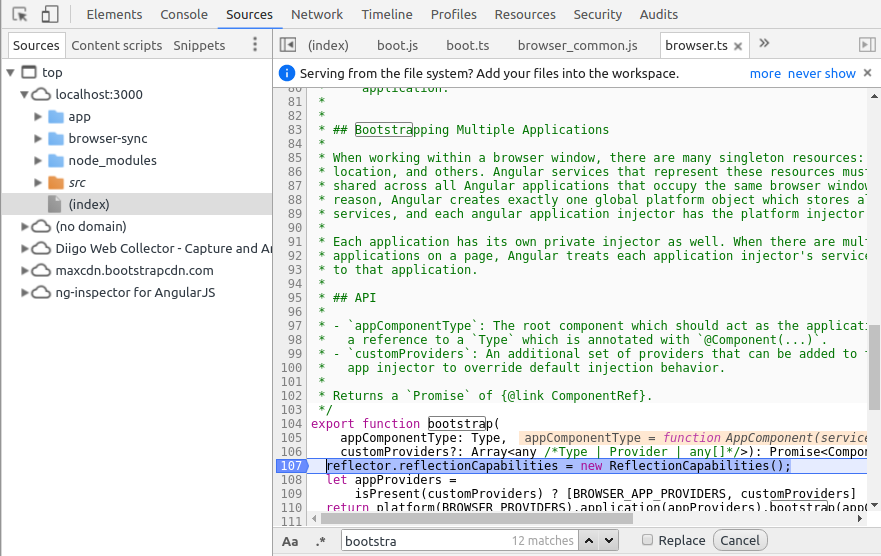This screenshot has width=881, height=556.
Task: Open the Sources pane three-dot menu
Action: coord(255,44)
